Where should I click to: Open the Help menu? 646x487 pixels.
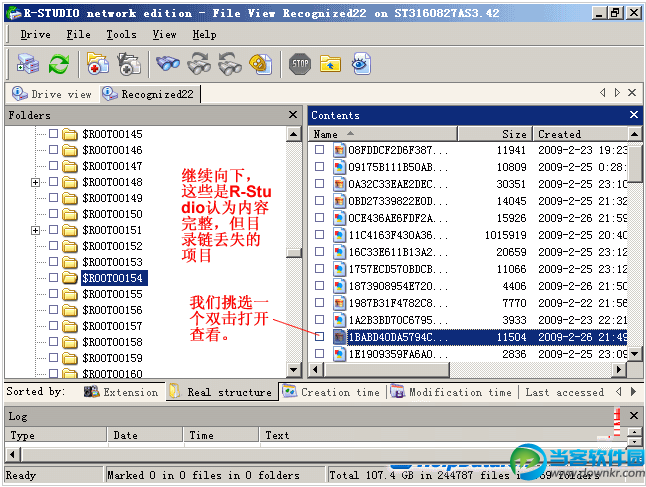[204, 35]
